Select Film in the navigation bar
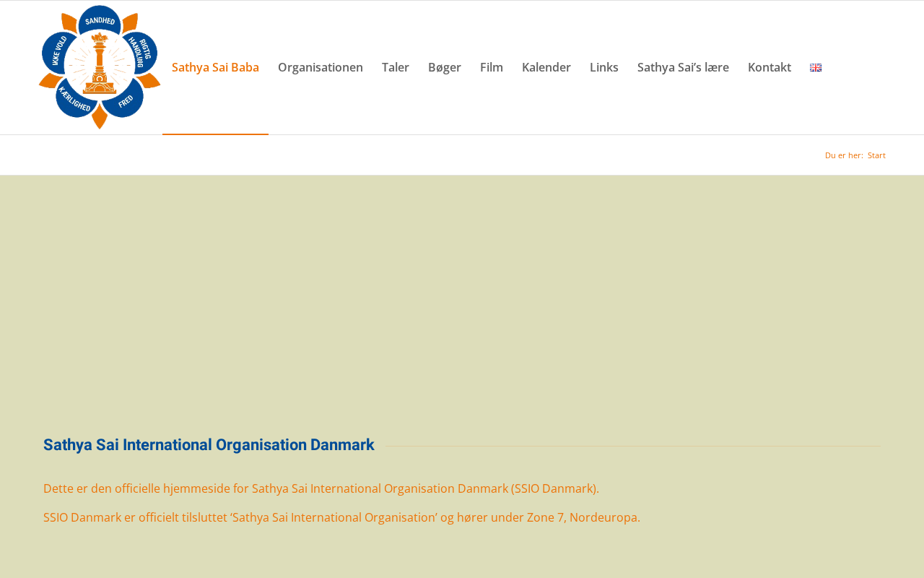 492,68
